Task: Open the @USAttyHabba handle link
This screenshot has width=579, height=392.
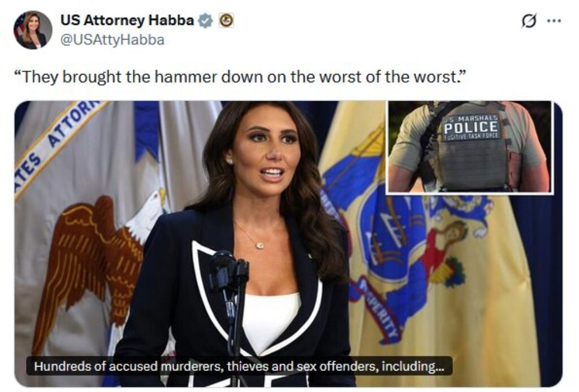Action: (113, 40)
